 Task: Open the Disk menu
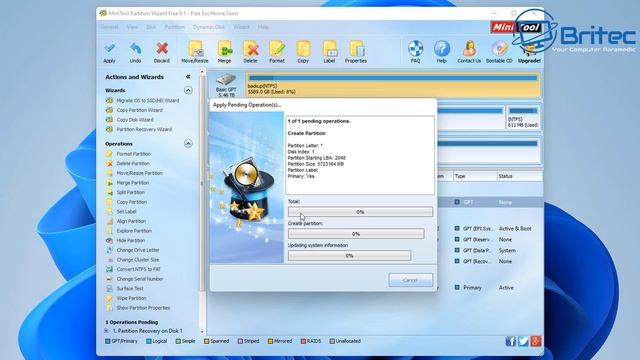[x=151, y=27]
